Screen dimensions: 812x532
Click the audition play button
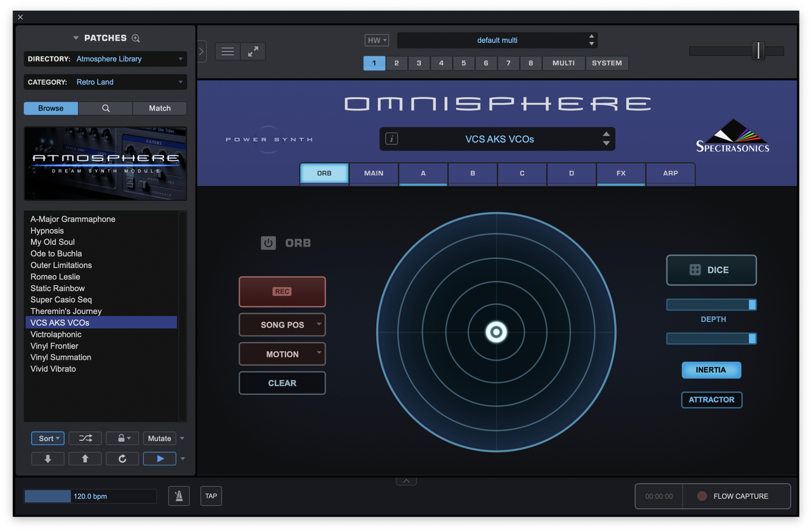tap(159, 458)
